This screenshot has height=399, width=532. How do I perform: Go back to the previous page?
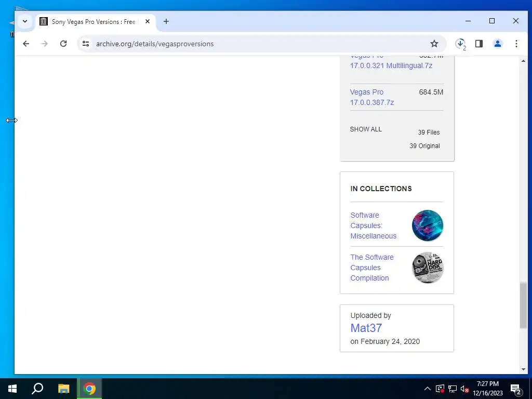(26, 44)
